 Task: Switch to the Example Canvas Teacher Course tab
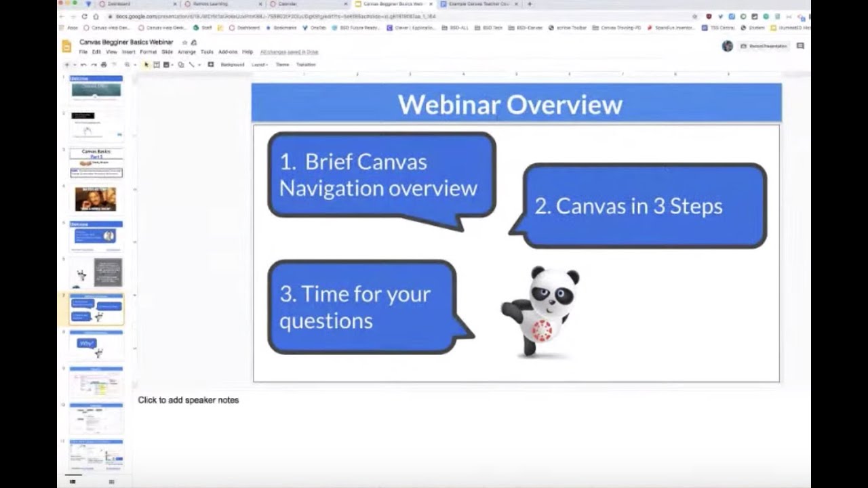pos(478,4)
